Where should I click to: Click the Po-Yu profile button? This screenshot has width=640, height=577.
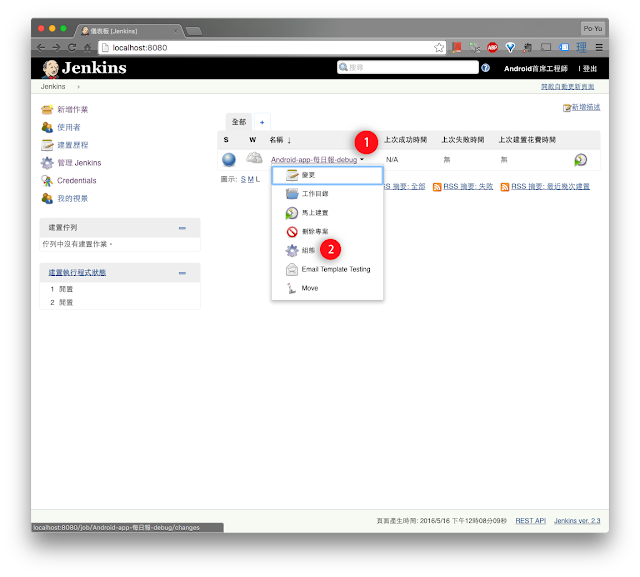point(593,29)
